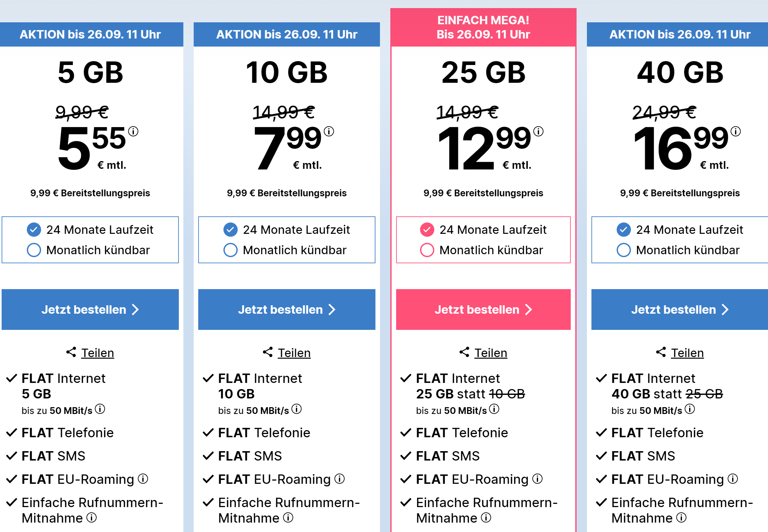Screen dimensions: 768x532
Task: Click info icon next to 16,99 € price
Action: click(736, 131)
